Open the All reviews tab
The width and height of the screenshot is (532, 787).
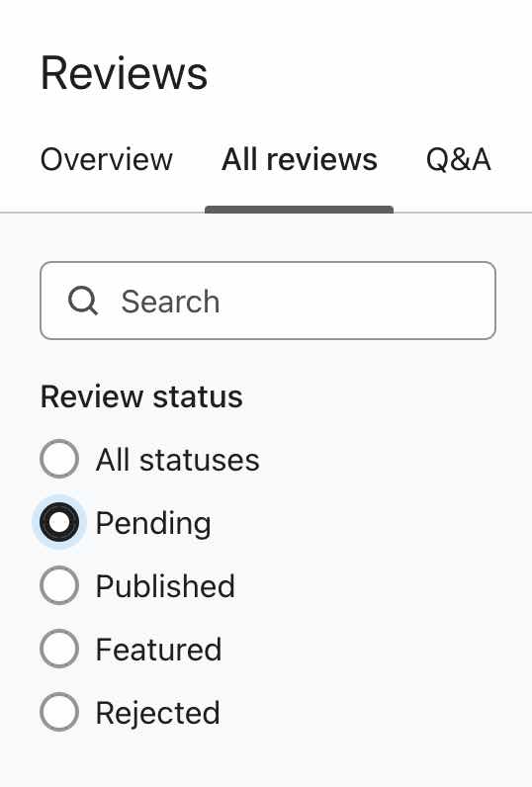[299, 159]
